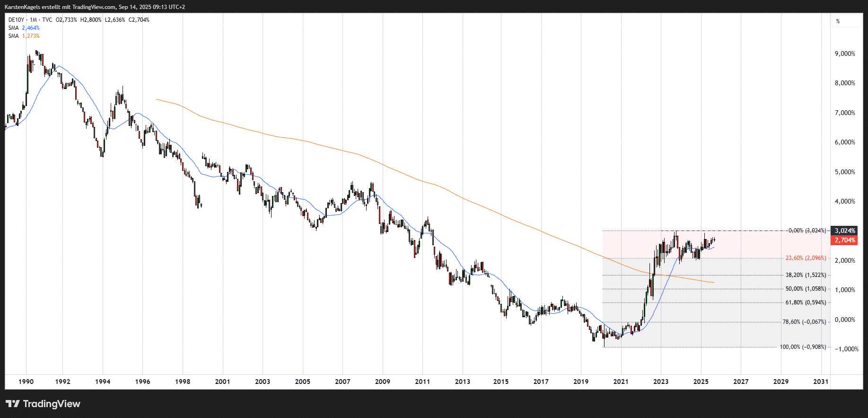Click the dark 3,024% price tag

point(844,231)
